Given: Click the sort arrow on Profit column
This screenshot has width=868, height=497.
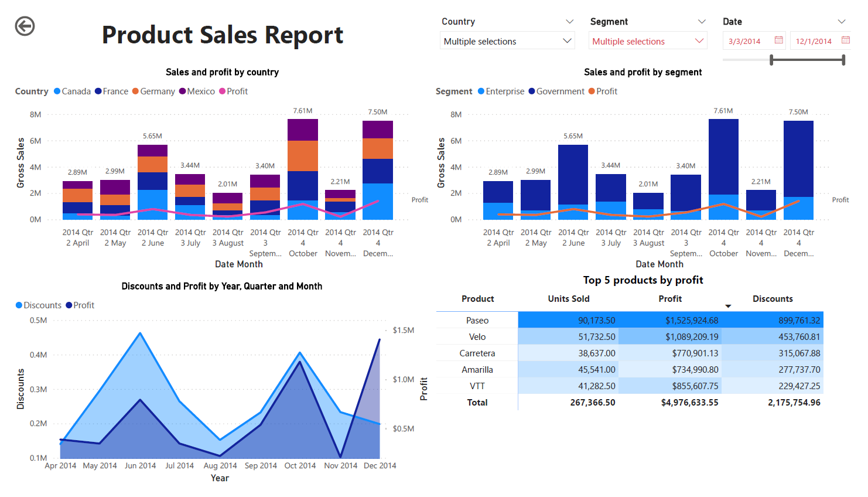Looking at the screenshot, I should tap(728, 306).
